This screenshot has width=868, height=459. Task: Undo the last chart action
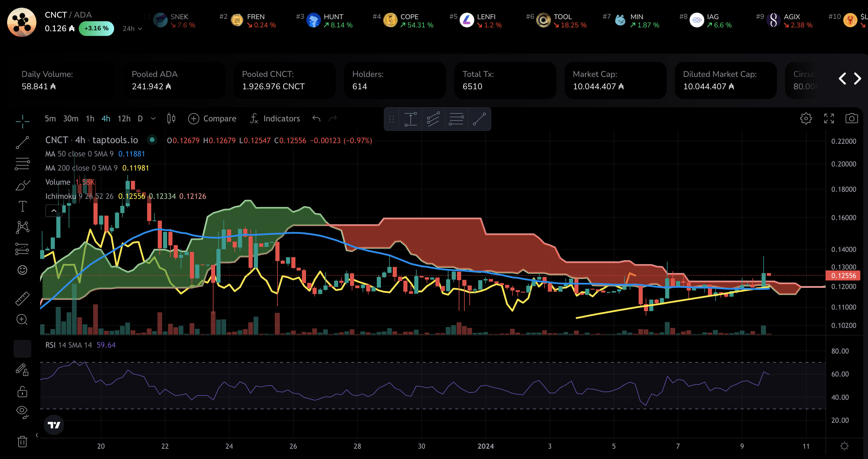coord(316,118)
